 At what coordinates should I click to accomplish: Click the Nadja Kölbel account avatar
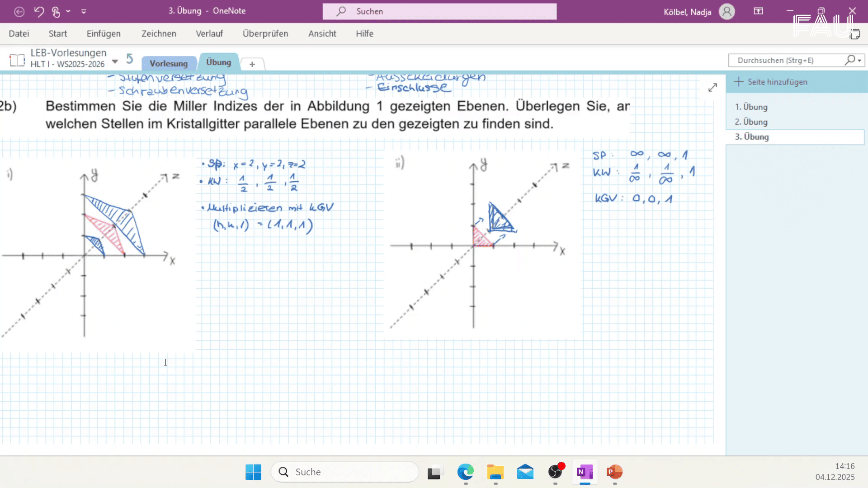click(x=726, y=11)
